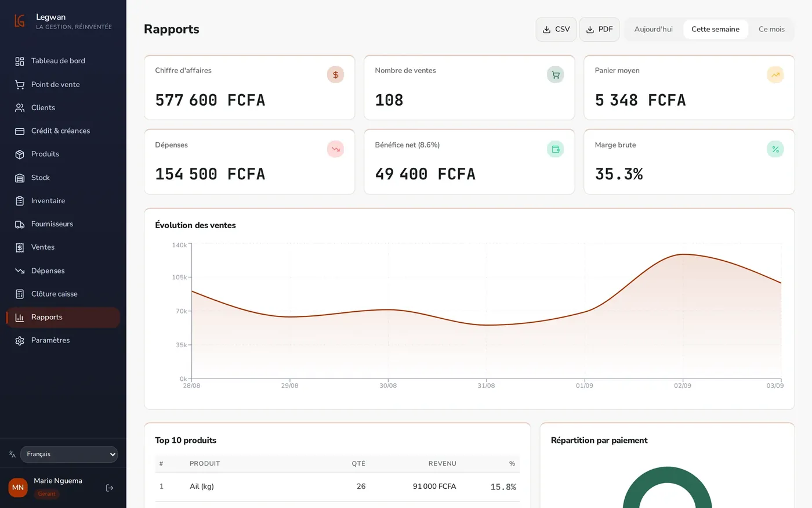Open the Produits page
The height and width of the screenshot is (508, 812).
[63, 154]
